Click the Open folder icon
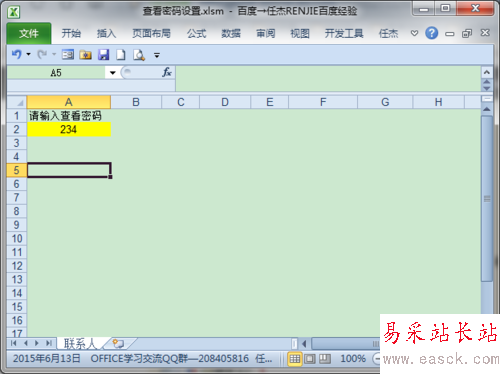 (x=86, y=55)
